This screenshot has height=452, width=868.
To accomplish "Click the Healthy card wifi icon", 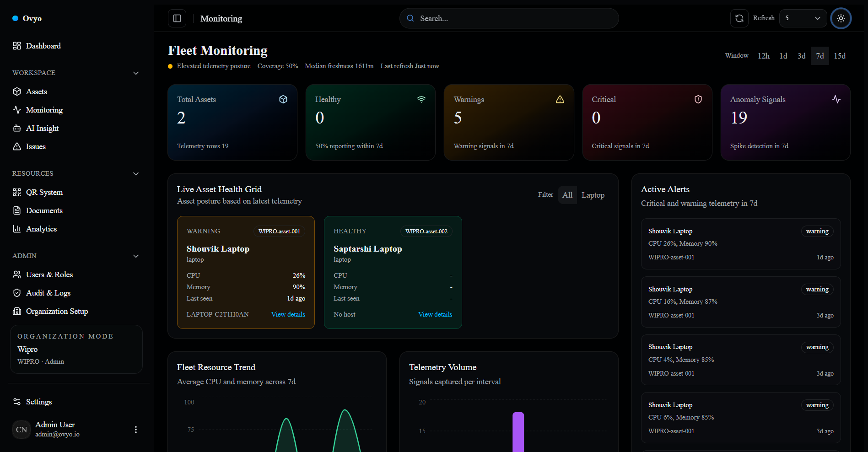I will [x=421, y=99].
